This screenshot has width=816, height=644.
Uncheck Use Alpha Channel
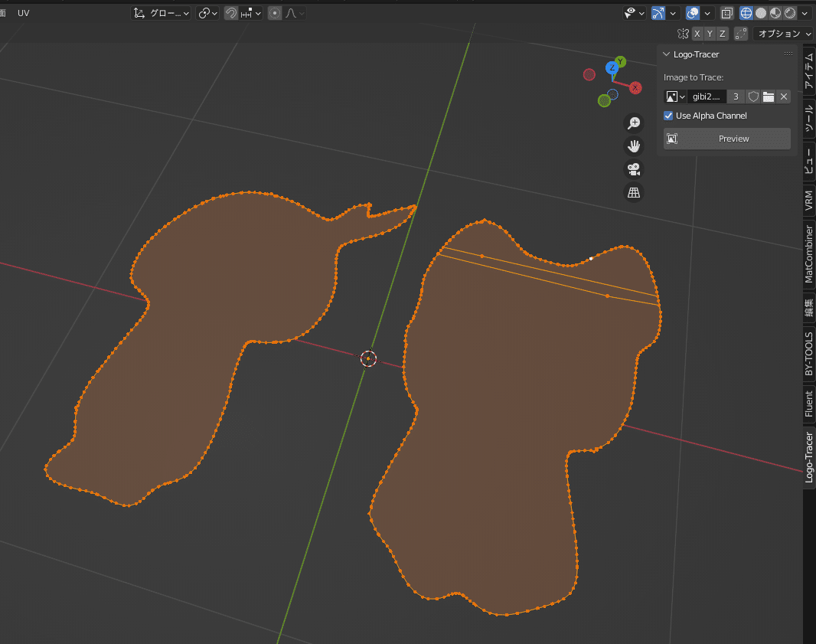pos(668,116)
